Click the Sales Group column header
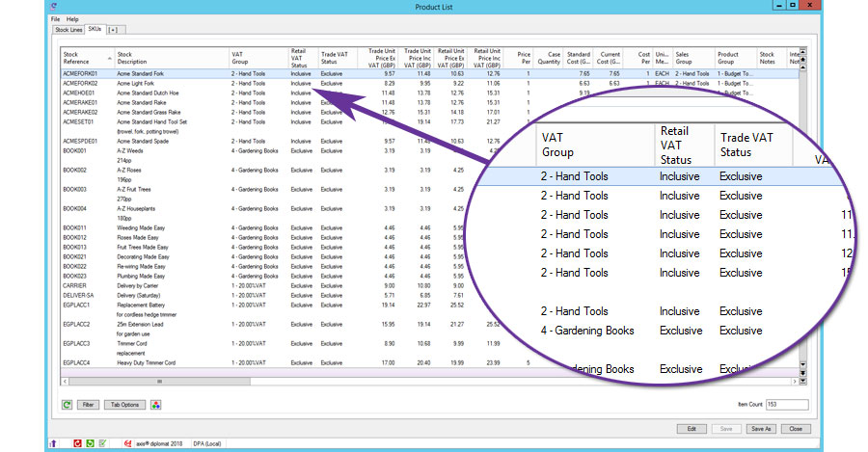 pyautogui.click(x=693, y=58)
